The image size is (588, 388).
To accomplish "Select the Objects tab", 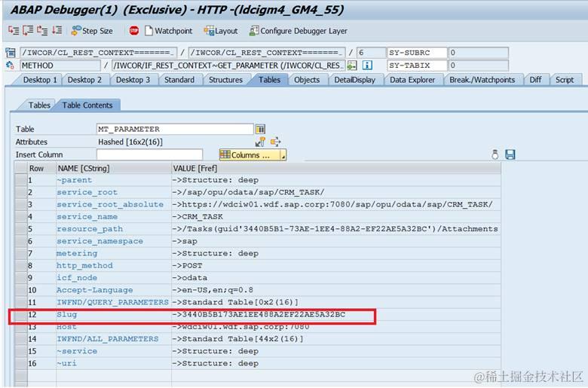I will 307,80.
